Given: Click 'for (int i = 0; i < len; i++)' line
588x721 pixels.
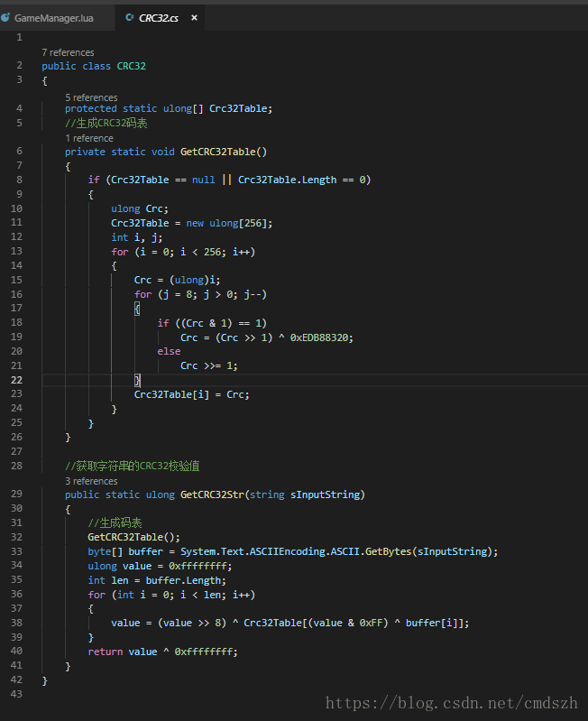Looking at the screenshot, I should [171, 595].
